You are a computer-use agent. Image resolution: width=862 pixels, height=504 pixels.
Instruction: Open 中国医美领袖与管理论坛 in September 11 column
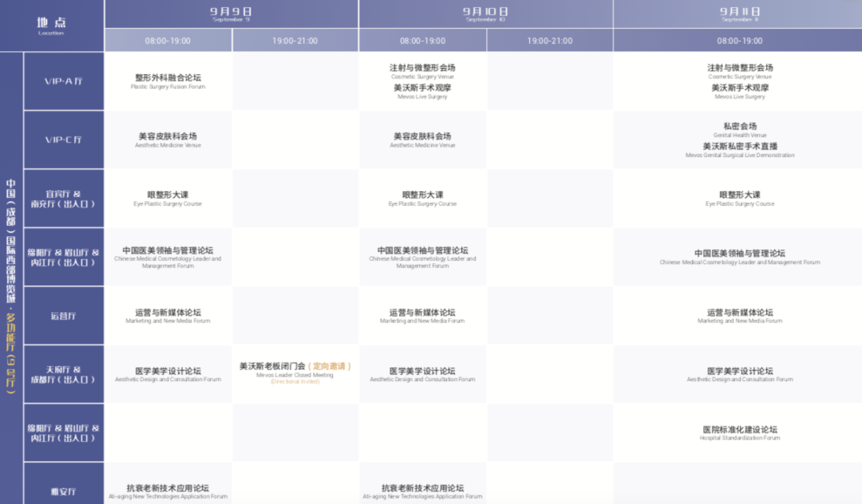(739, 258)
